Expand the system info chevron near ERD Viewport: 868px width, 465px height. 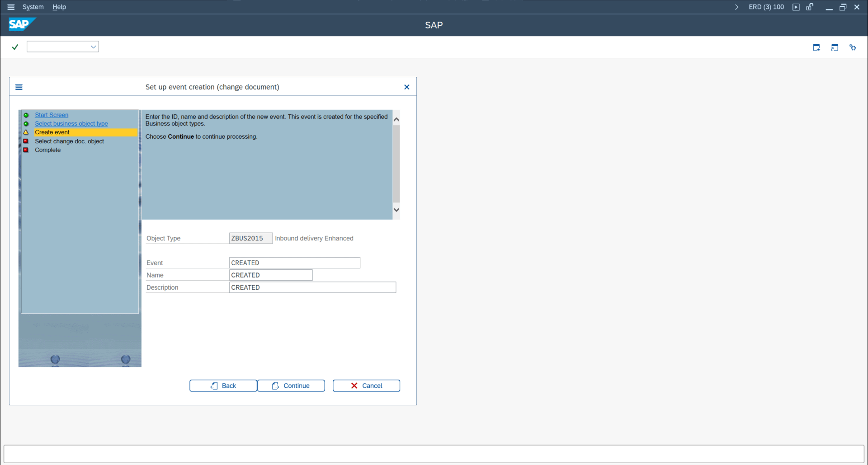[x=736, y=7]
